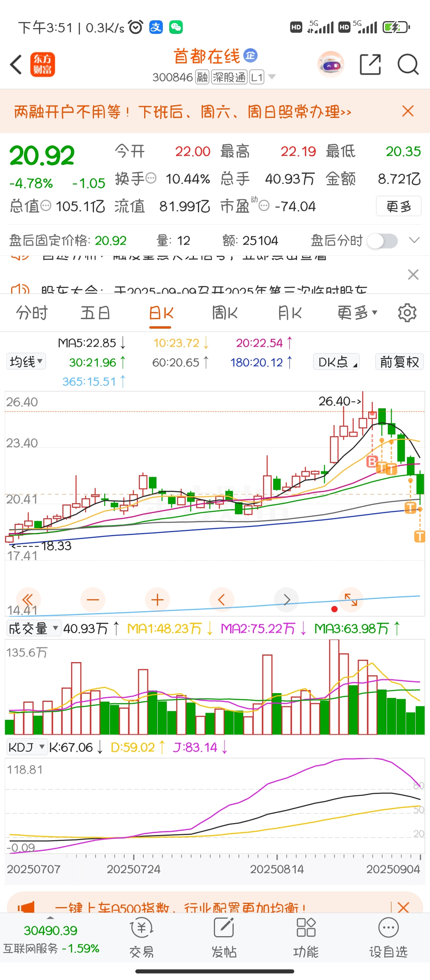Select the 日K tab
The width and height of the screenshot is (430, 980).
[161, 313]
